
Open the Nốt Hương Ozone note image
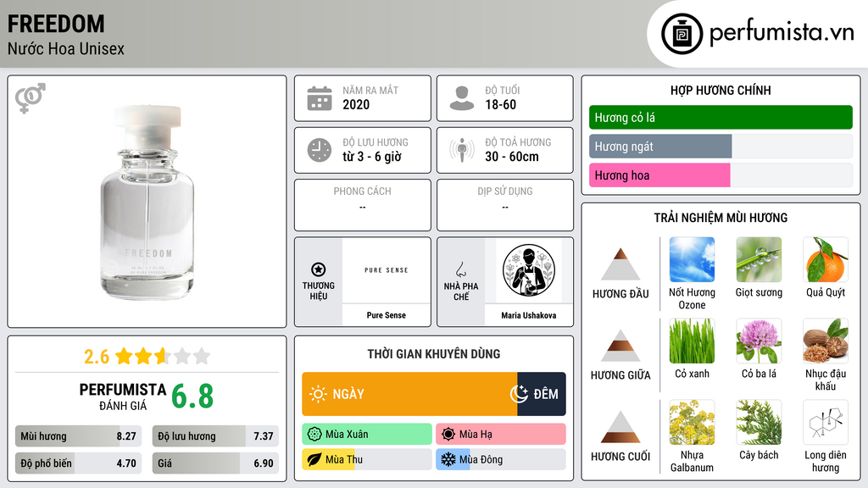point(692,259)
